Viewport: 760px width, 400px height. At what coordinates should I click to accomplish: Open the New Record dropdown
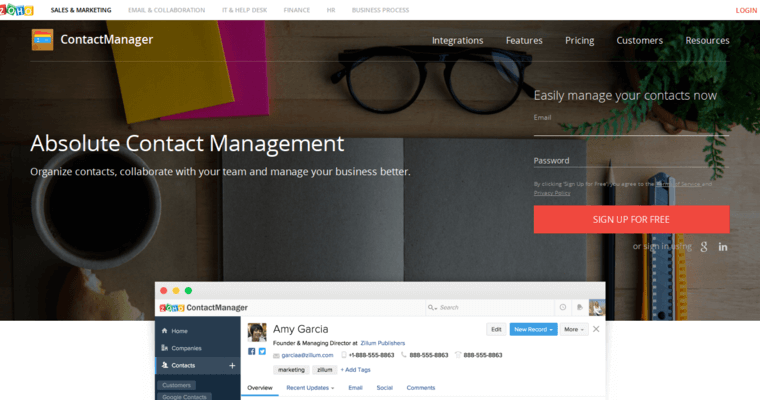click(533, 329)
